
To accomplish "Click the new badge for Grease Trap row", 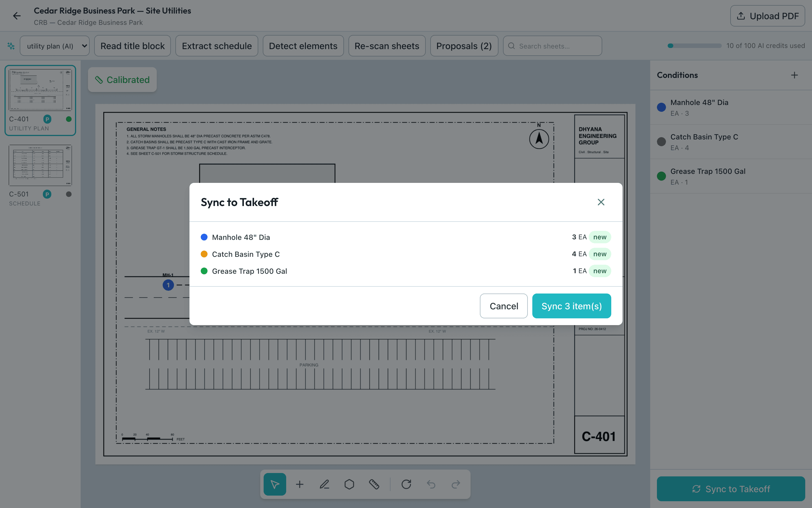I will [x=600, y=271].
